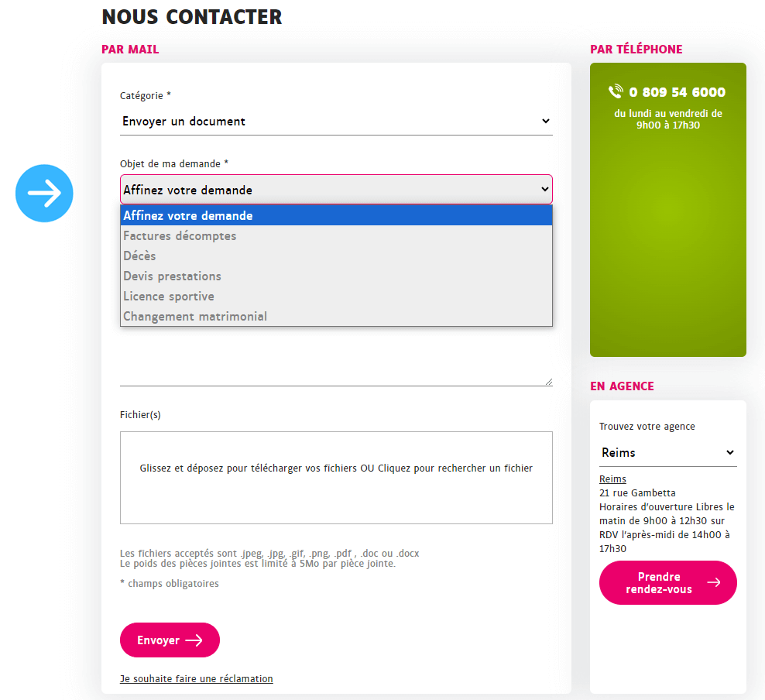Open the Trouvez votre agence dropdown

[667, 453]
